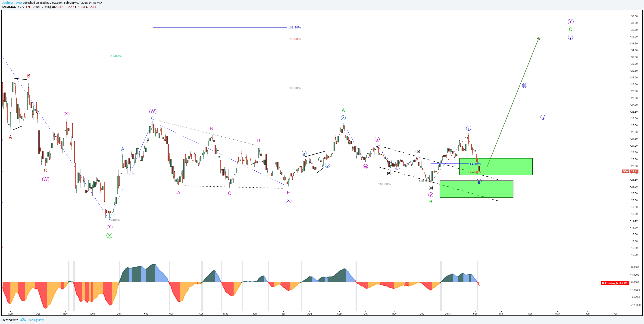Click the -12.0000 indicator axis label
644x324 pixels.
(x=636, y=305)
